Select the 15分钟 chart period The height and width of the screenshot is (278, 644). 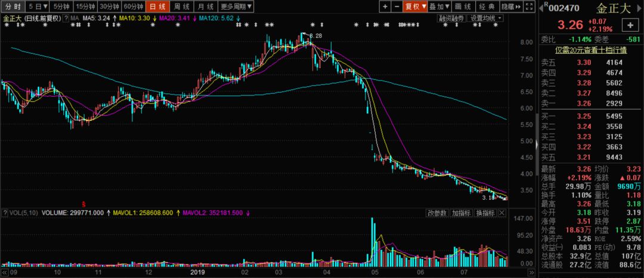[86, 7]
